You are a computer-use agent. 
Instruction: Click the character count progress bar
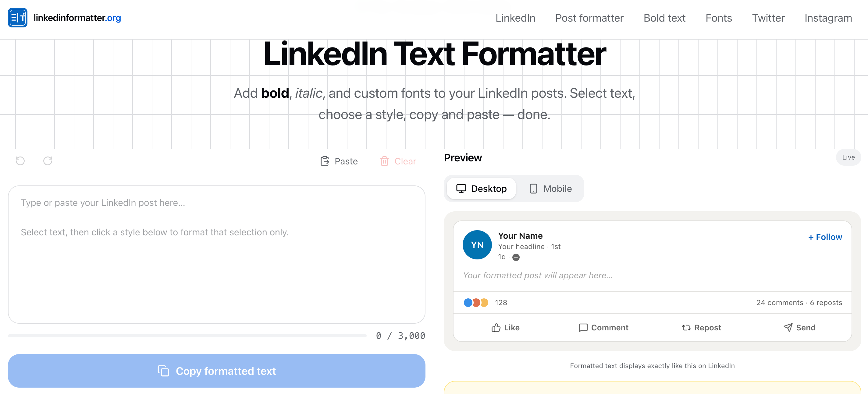(x=187, y=336)
